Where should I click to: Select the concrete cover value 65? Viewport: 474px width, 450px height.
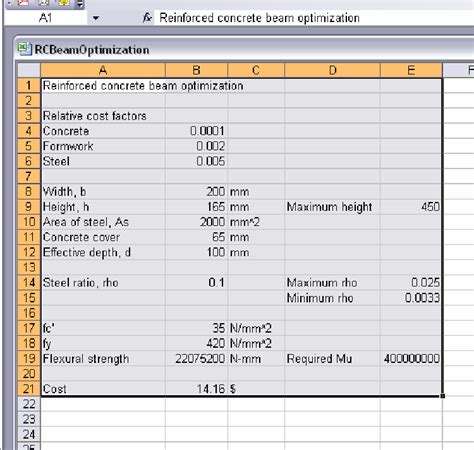(x=197, y=237)
